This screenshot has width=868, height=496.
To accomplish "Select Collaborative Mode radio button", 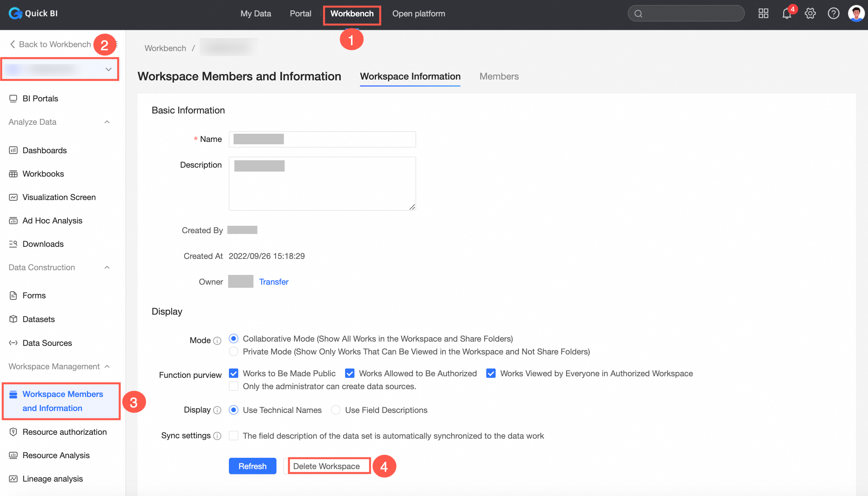I will pyautogui.click(x=234, y=338).
